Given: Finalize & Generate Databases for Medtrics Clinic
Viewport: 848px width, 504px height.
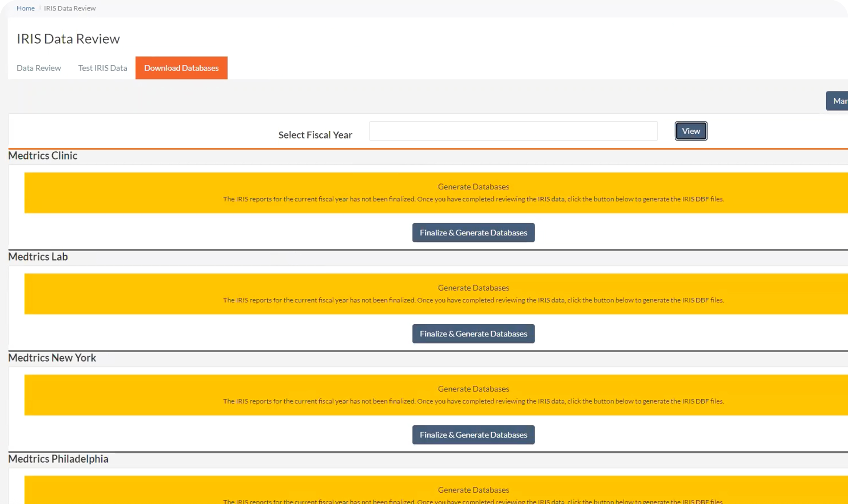Looking at the screenshot, I should 473,232.
